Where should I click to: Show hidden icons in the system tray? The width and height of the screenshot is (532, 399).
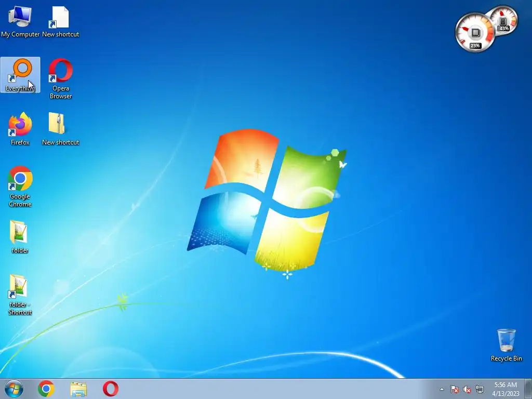tap(442, 389)
